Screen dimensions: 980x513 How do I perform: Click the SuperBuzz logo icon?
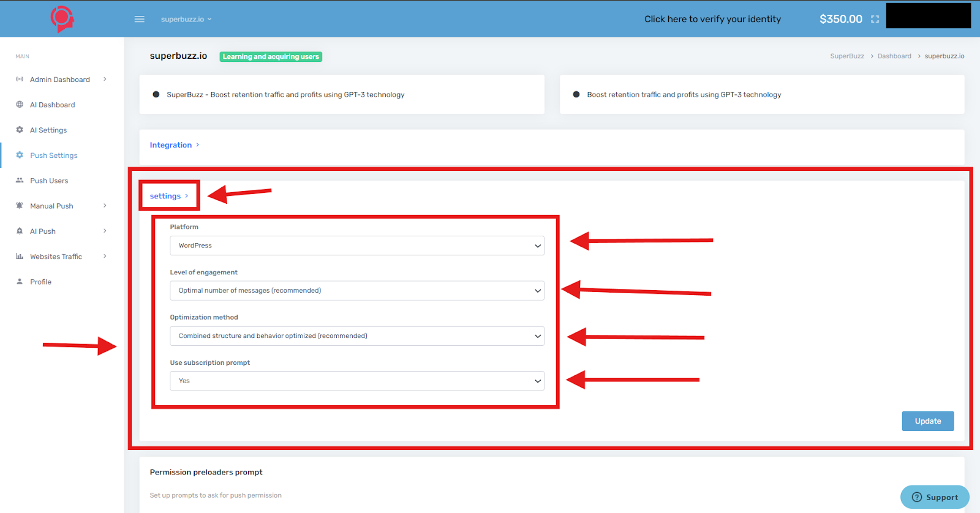62,19
